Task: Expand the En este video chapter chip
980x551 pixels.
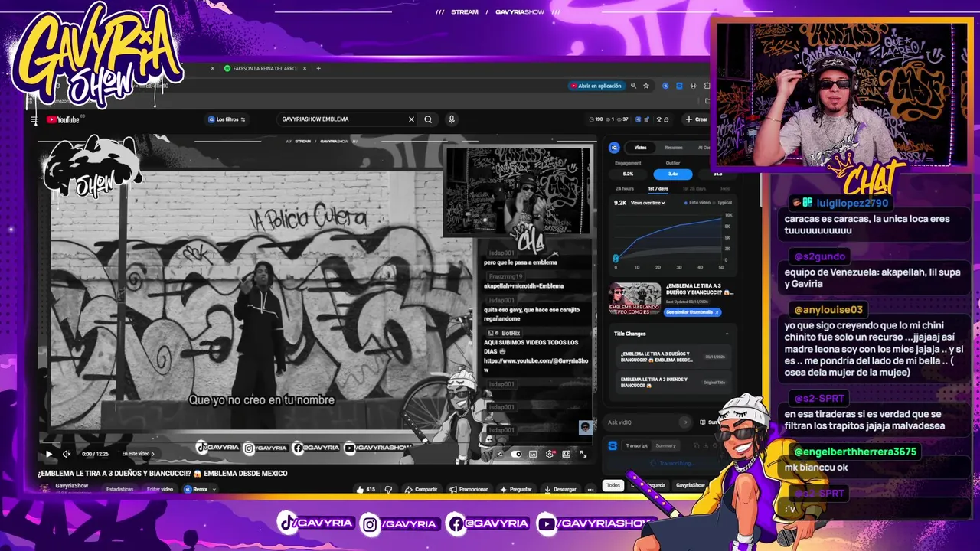Action: pyautogui.click(x=138, y=454)
